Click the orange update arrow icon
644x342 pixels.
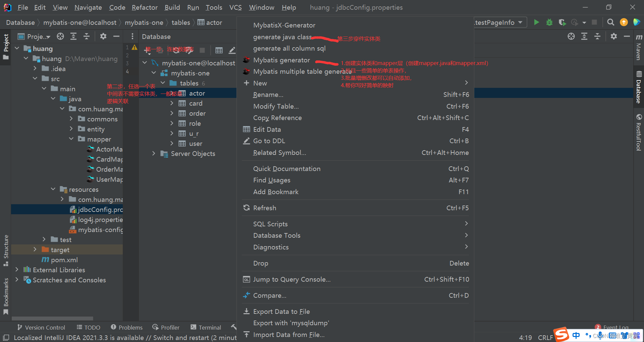coord(624,22)
